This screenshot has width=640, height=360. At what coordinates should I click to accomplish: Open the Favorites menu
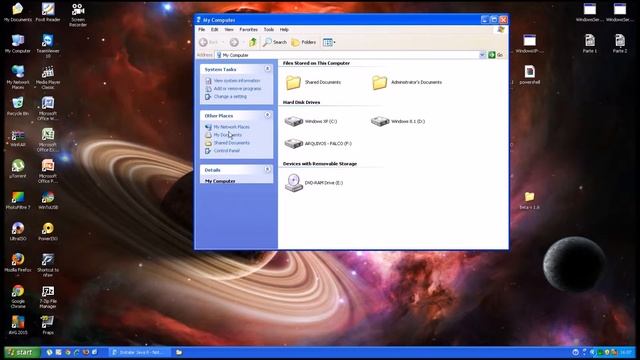coord(248,30)
